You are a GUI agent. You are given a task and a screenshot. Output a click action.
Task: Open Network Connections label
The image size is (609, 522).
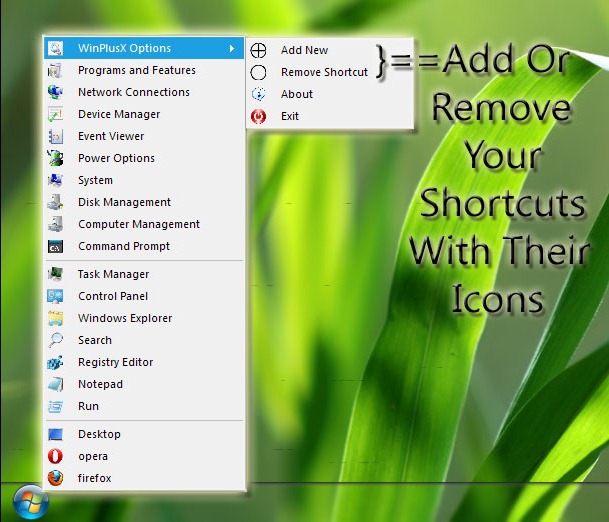134,92
